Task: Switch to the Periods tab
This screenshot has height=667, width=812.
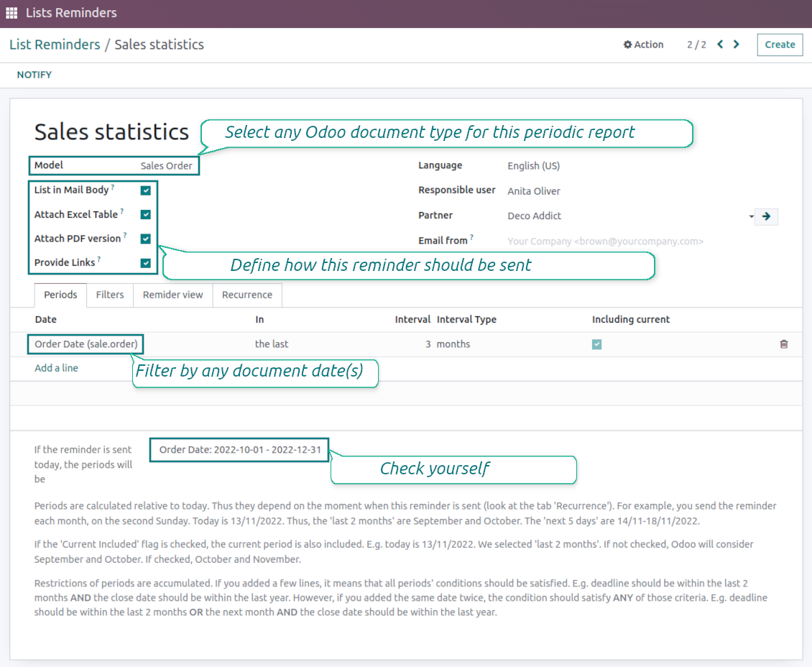Action: coord(60,295)
